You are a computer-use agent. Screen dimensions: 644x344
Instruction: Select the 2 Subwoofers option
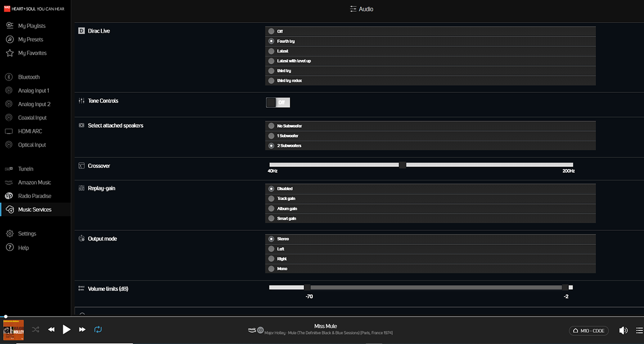[x=430, y=146]
